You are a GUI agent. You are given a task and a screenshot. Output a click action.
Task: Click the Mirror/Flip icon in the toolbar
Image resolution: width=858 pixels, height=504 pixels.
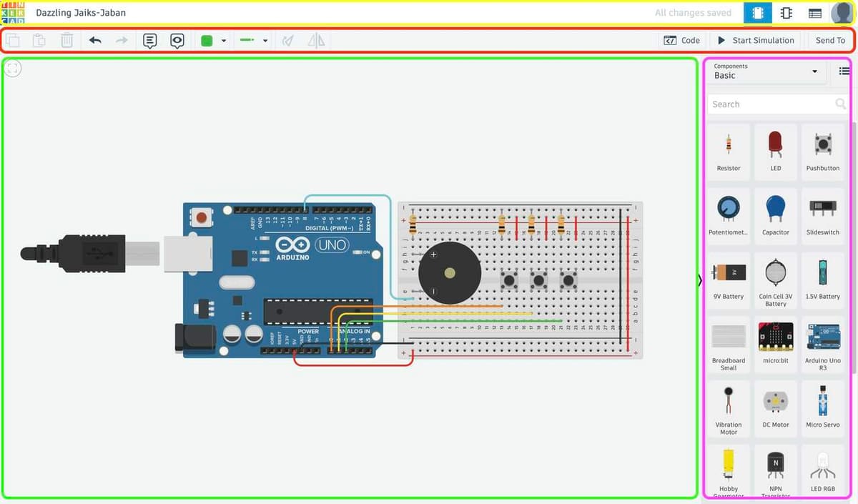pos(315,40)
